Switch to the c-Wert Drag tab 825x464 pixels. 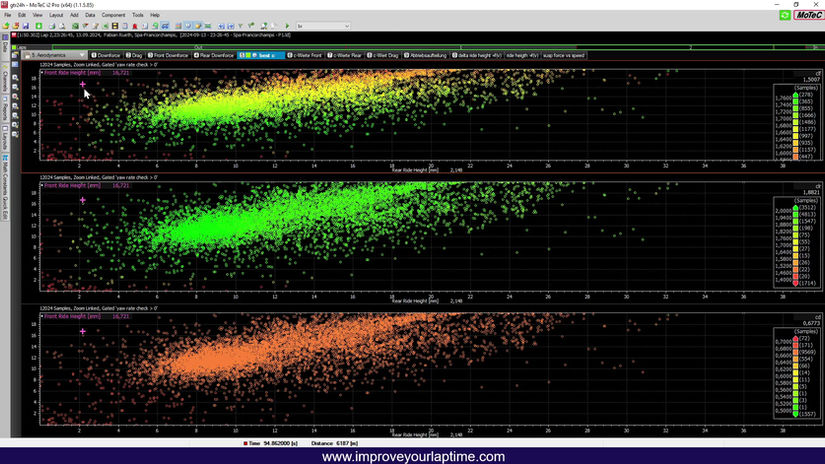coord(383,55)
